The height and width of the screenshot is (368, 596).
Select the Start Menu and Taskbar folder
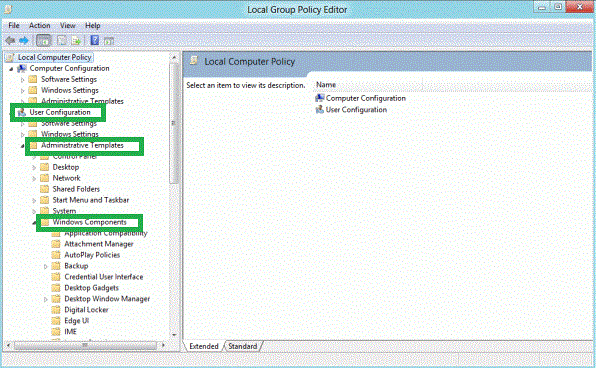click(91, 200)
